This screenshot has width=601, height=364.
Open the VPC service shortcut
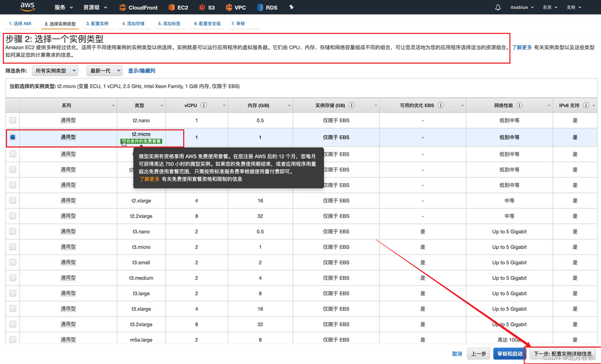click(236, 7)
